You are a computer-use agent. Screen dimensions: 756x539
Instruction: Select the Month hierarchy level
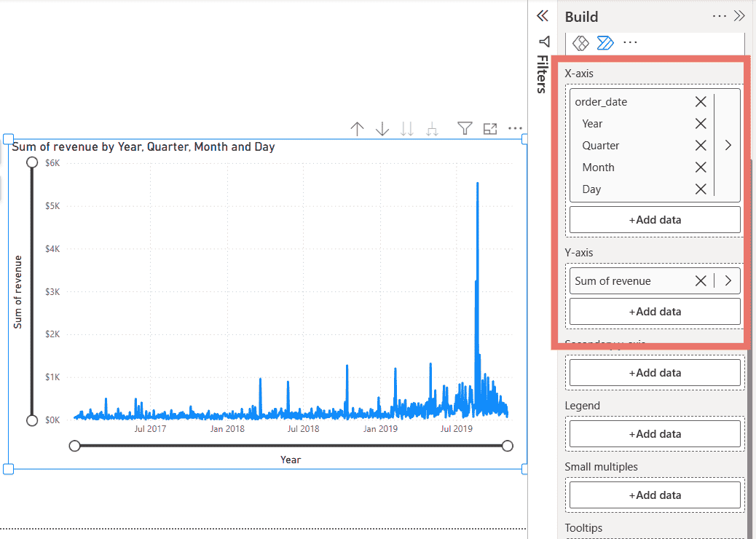click(x=598, y=168)
